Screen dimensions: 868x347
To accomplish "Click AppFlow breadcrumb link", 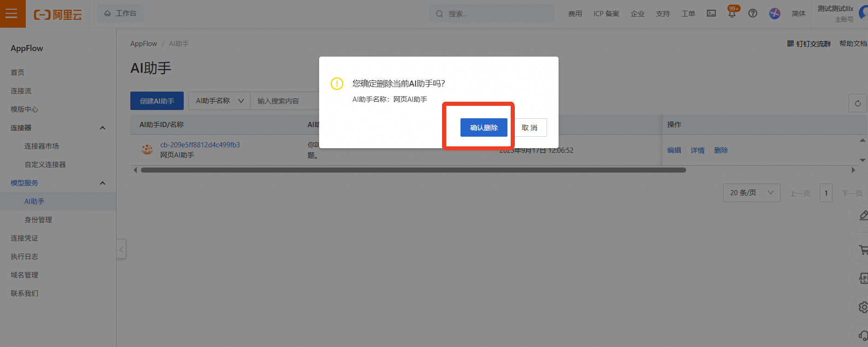I will [144, 44].
